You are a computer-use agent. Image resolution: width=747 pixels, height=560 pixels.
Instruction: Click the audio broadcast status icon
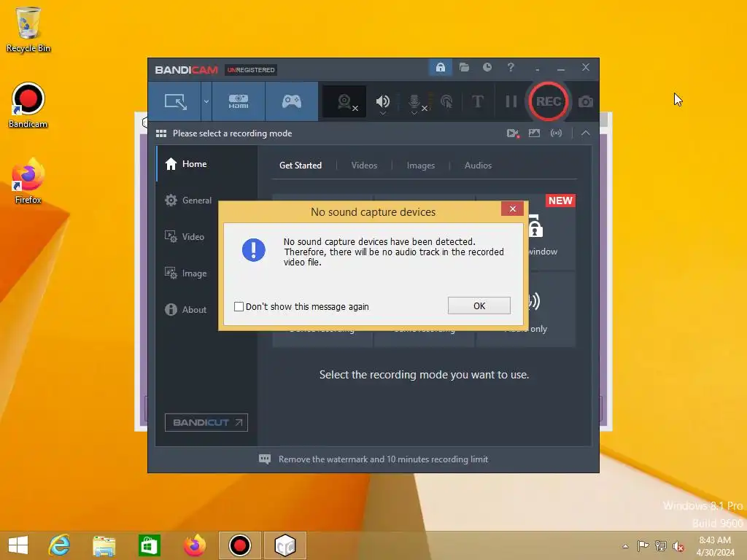(x=556, y=133)
